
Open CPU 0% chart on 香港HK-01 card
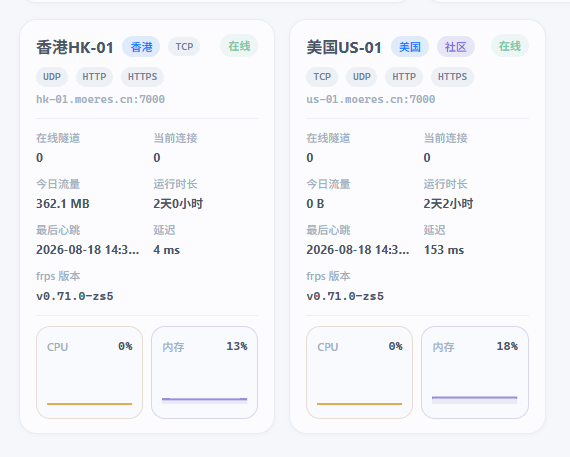(89, 372)
